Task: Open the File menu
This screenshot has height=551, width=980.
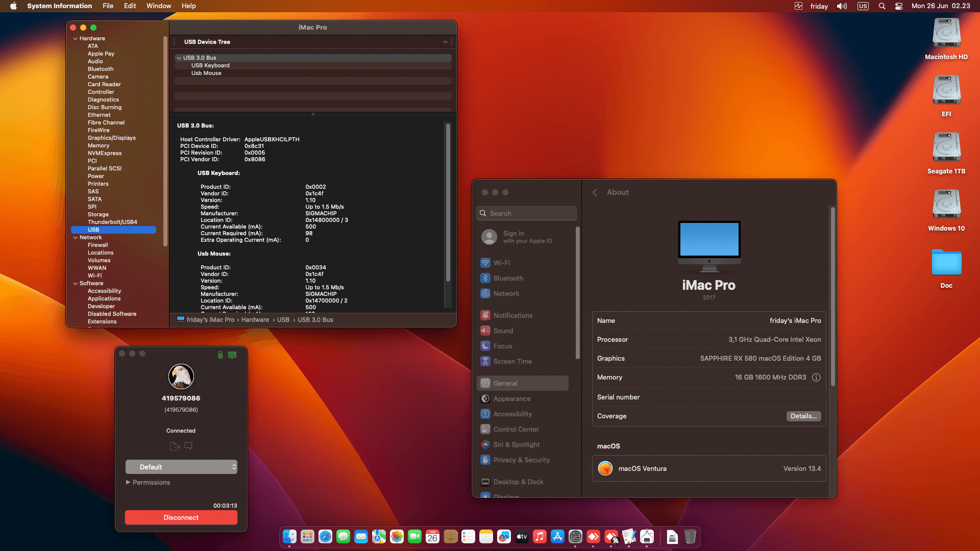Action: point(108,6)
